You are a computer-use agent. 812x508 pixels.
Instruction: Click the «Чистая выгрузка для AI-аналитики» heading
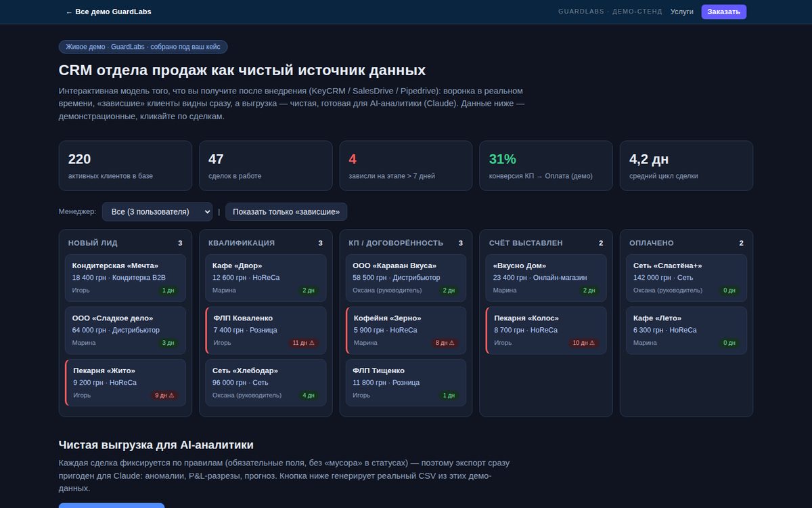pos(156,445)
